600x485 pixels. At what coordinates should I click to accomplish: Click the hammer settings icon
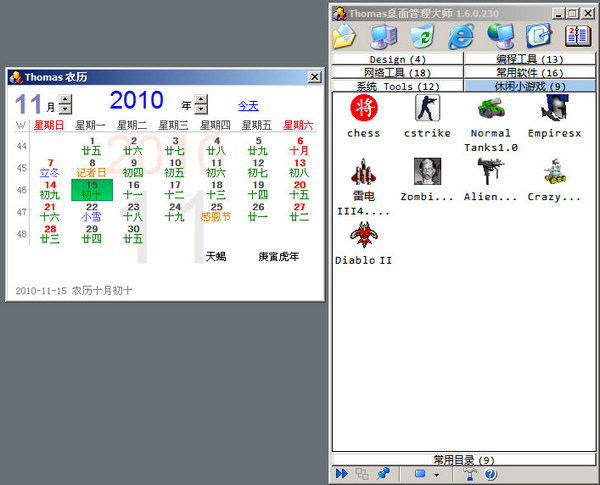click(x=469, y=474)
